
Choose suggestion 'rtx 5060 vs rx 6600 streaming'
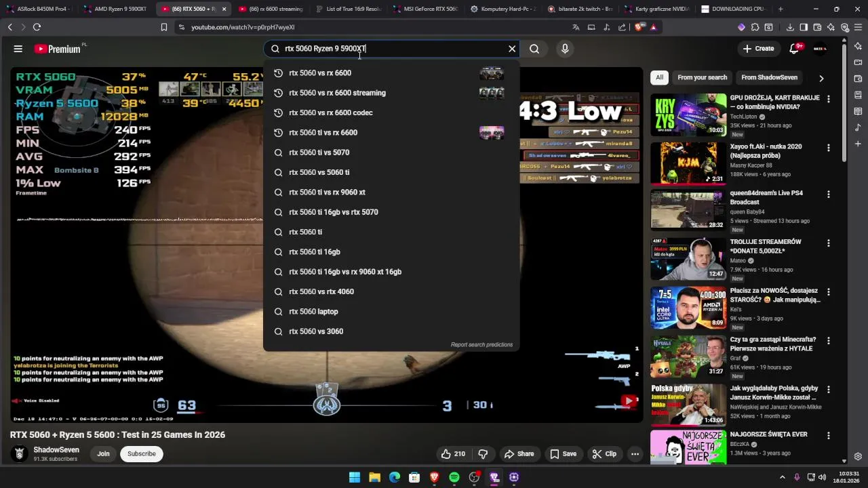click(391, 93)
